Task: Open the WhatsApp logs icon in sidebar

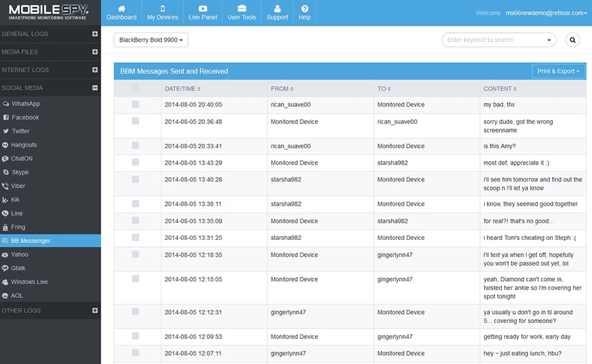Action: (x=6, y=104)
